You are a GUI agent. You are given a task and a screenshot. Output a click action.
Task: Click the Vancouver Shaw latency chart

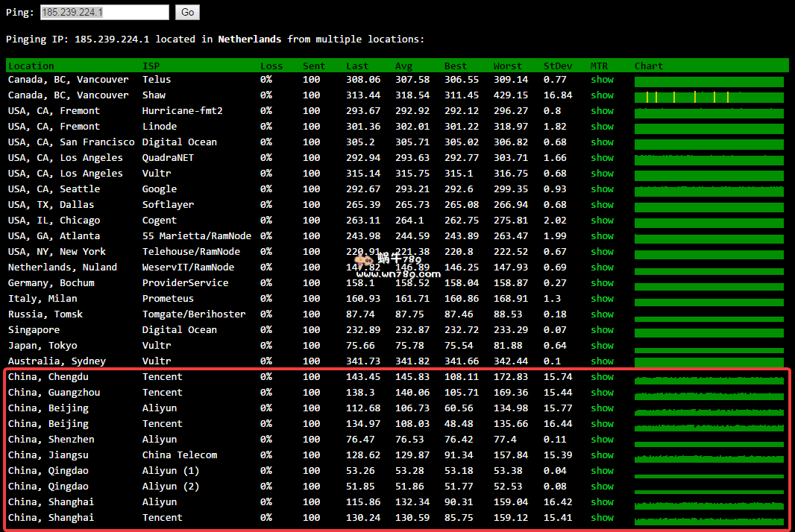pyautogui.click(x=708, y=97)
